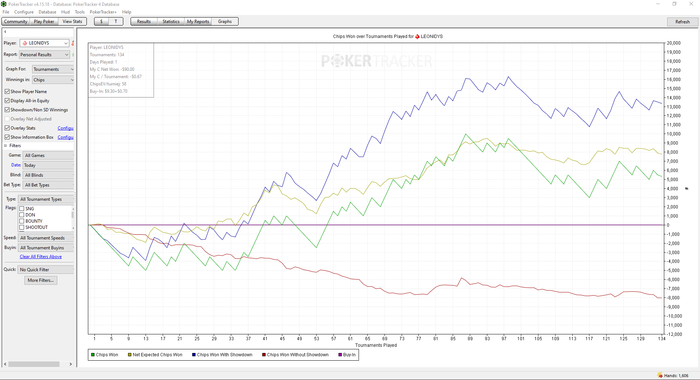Click the 'My C Net Won' info line

click(x=112, y=69)
